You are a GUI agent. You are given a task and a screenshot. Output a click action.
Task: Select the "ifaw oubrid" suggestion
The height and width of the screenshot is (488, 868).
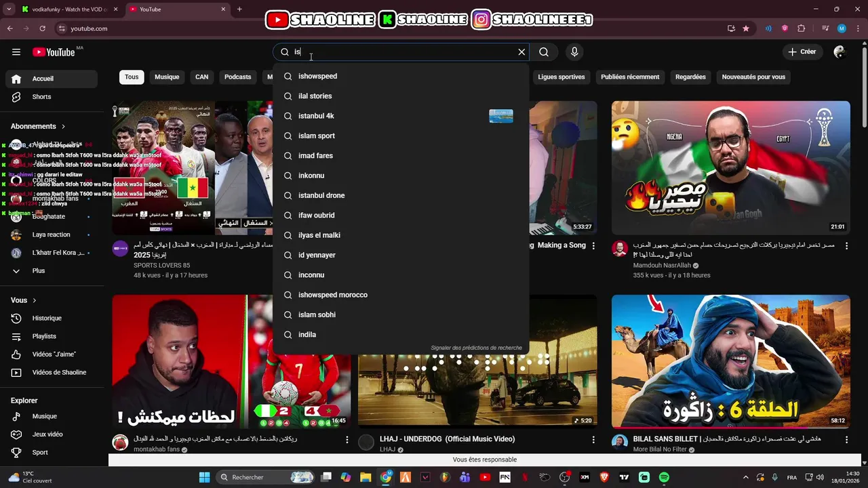click(x=401, y=216)
